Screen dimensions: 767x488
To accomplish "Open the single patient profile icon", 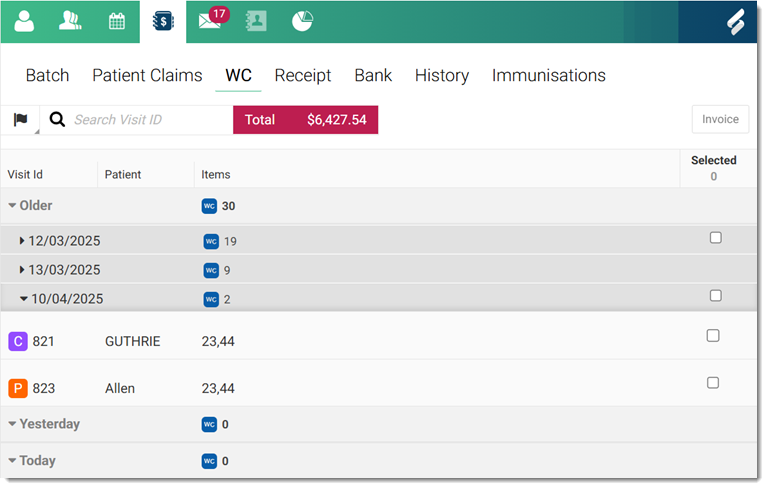I will pos(24,21).
